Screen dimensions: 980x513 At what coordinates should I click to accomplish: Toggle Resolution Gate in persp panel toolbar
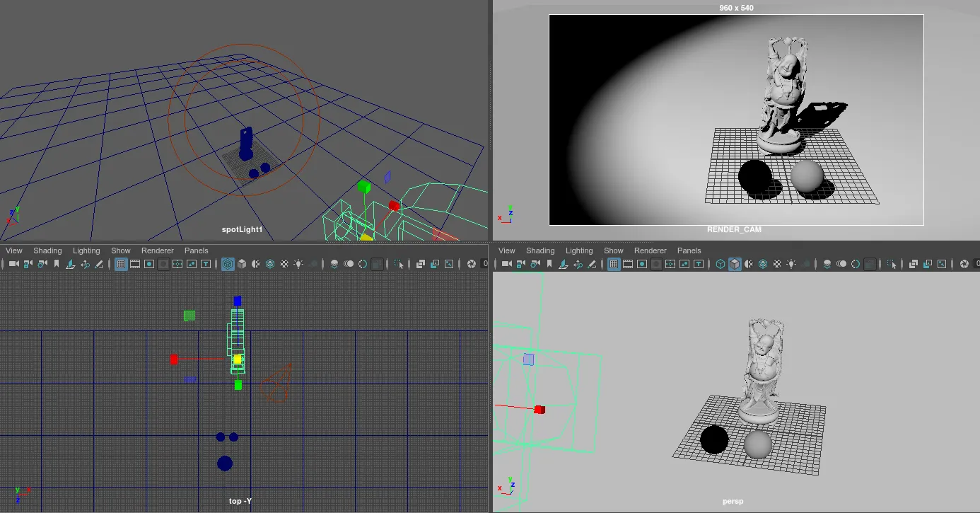pos(642,264)
